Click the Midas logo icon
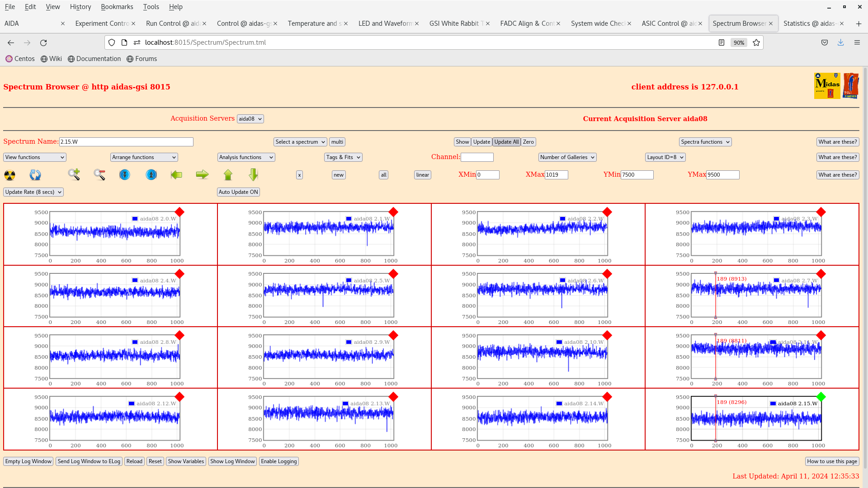 tap(827, 86)
